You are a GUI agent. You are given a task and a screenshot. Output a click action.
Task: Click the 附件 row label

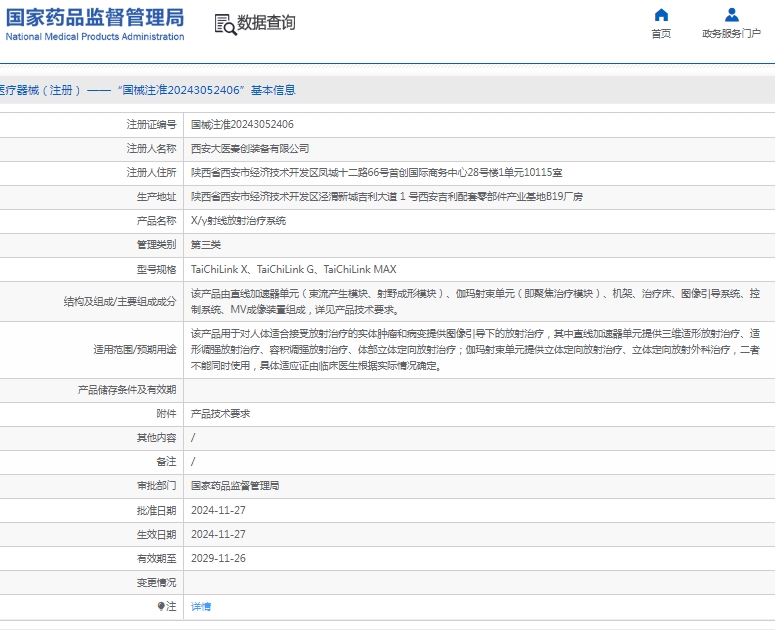(x=166, y=414)
